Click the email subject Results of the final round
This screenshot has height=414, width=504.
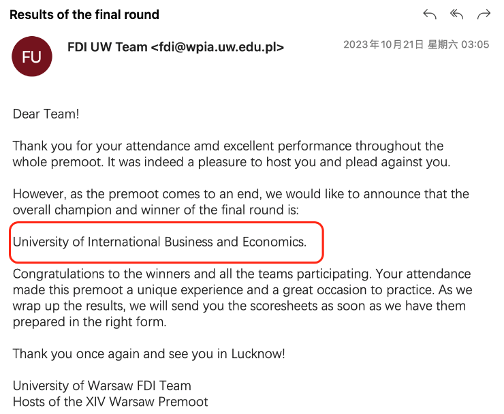84,15
